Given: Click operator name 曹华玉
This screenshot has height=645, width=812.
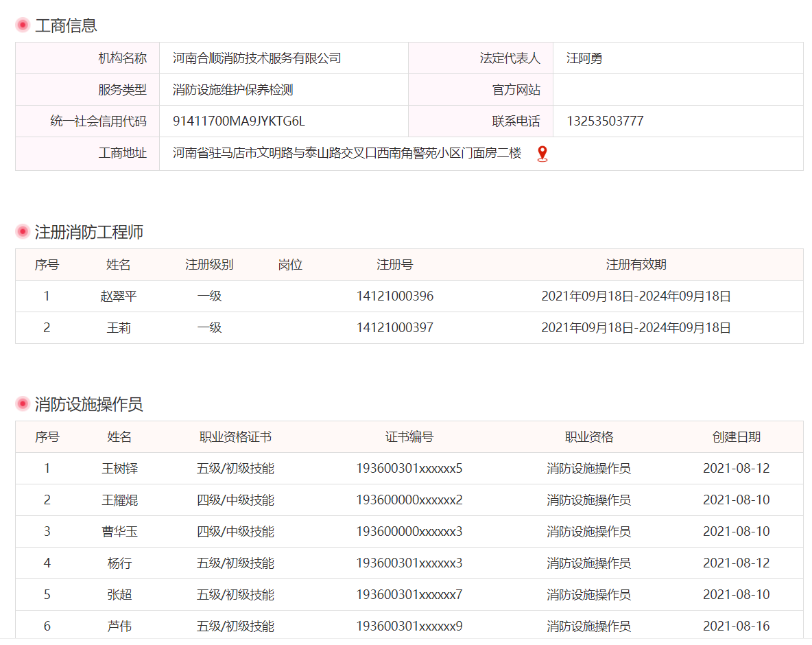Looking at the screenshot, I should (x=119, y=532).
